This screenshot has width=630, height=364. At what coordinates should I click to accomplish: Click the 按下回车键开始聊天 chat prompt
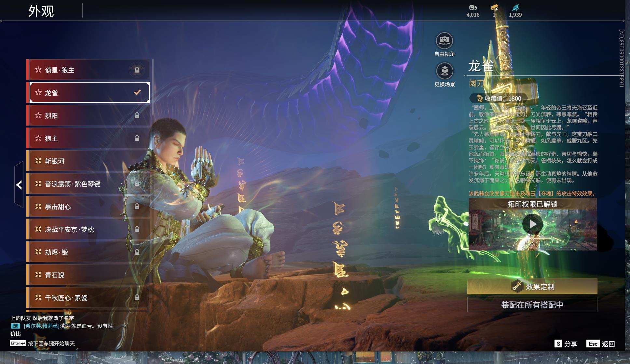click(x=51, y=344)
